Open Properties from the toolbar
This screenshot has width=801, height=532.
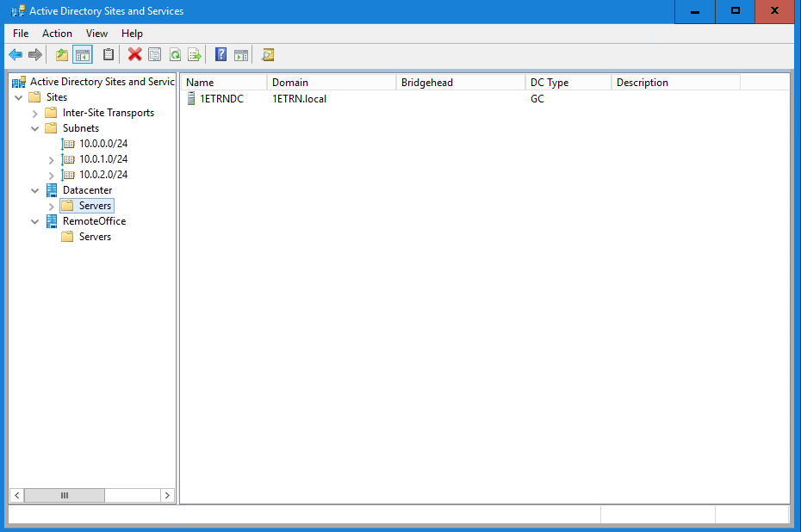(x=155, y=55)
